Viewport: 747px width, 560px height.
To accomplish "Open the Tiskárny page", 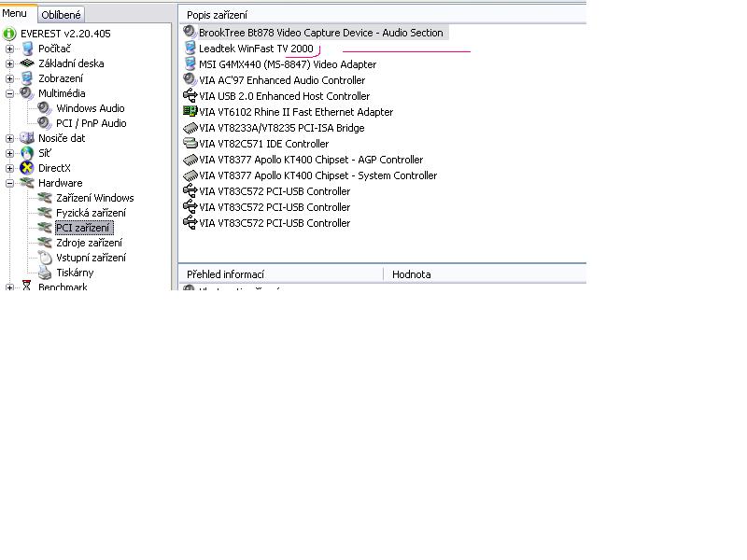I will (75, 273).
